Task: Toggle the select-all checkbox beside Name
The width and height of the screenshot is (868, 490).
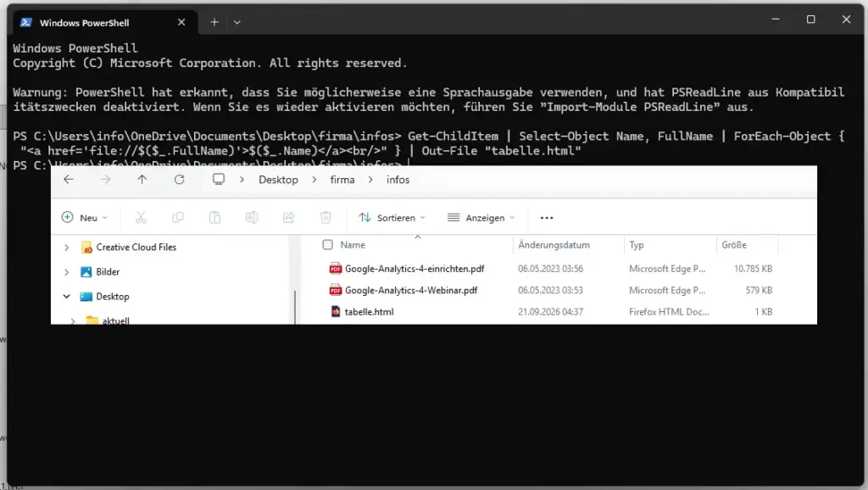Action: pos(328,245)
